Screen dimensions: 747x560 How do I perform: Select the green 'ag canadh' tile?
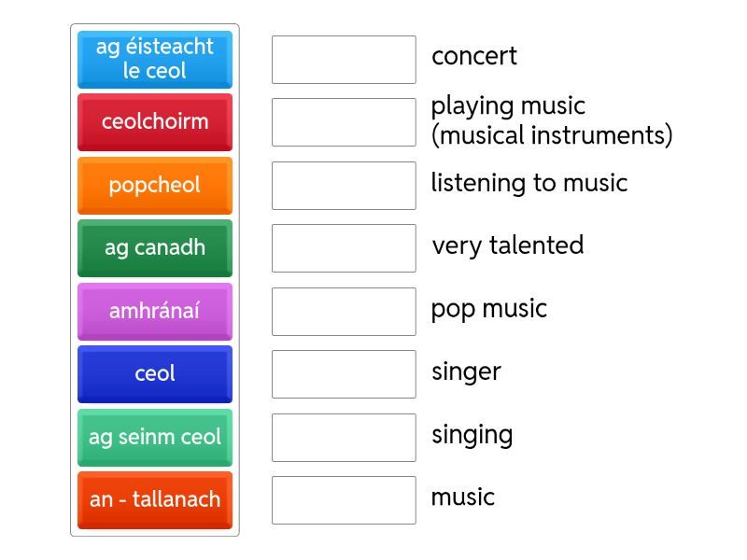[155, 248]
